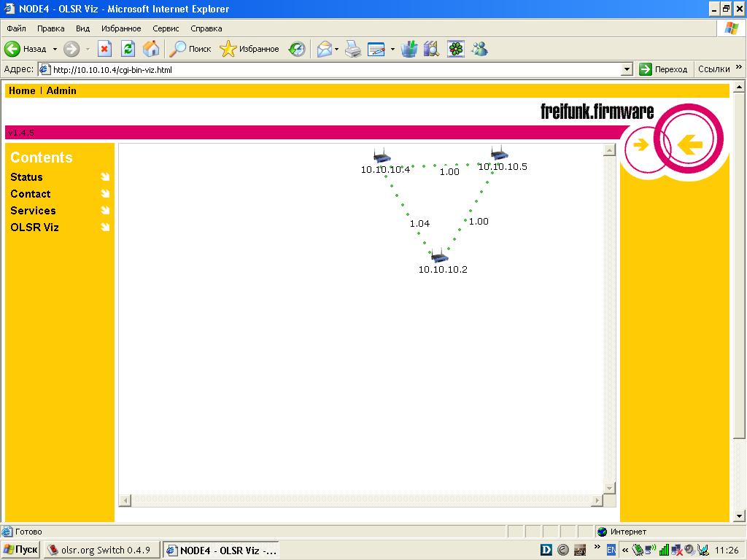Click the disconnected network tray icon
747x560 pixels.
(676, 550)
